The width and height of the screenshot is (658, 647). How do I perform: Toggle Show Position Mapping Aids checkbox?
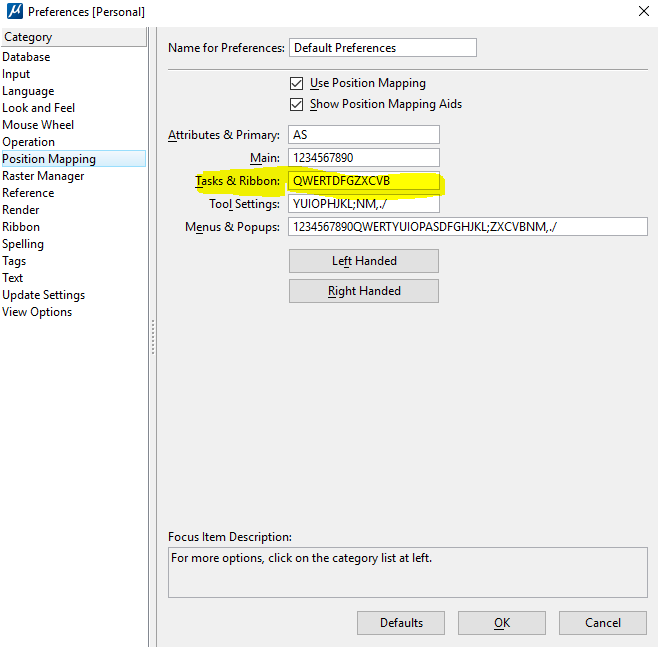tap(296, 104)
